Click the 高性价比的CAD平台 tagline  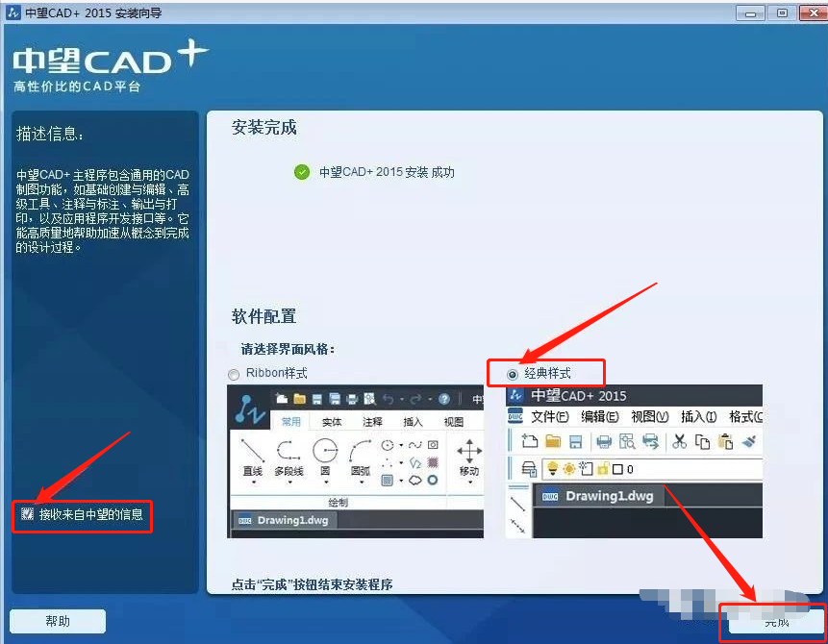77,87
